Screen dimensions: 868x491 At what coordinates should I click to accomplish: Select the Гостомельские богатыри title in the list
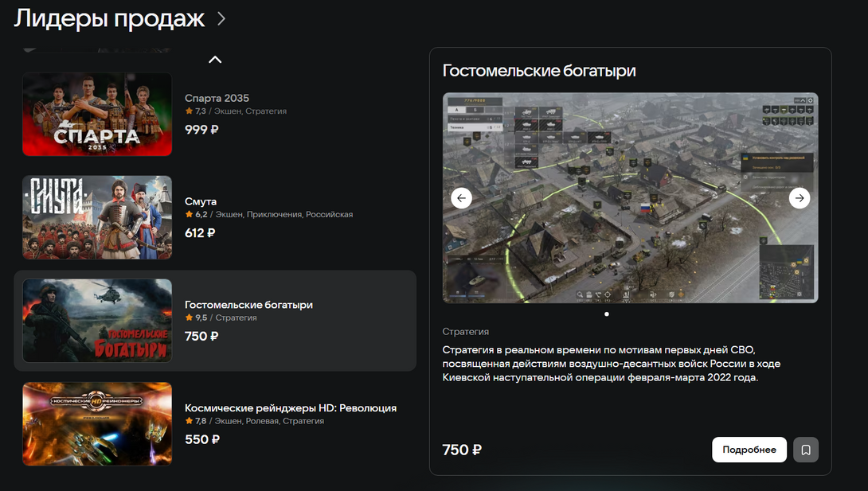click(248, 305)
